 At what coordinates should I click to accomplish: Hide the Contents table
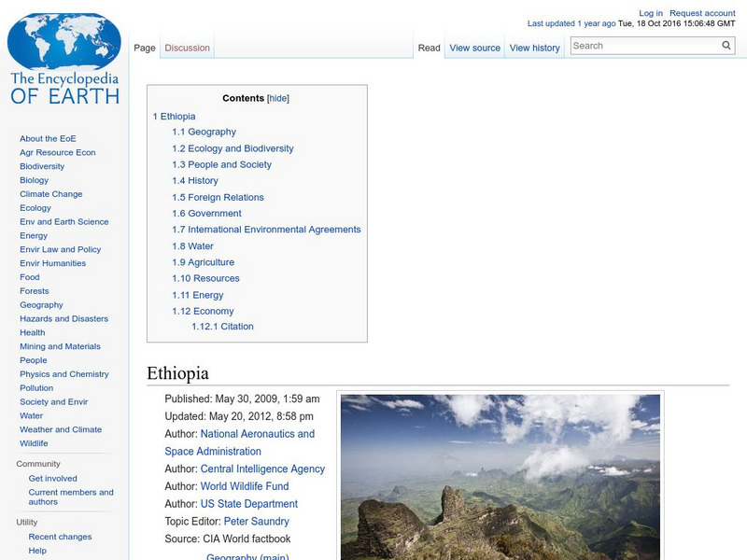pos(277,98)
